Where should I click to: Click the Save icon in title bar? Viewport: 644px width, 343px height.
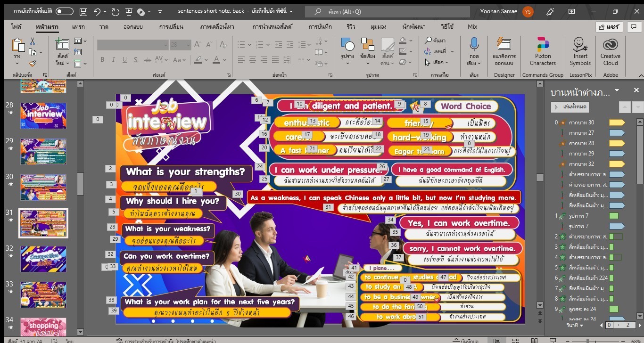pos(83,11)
